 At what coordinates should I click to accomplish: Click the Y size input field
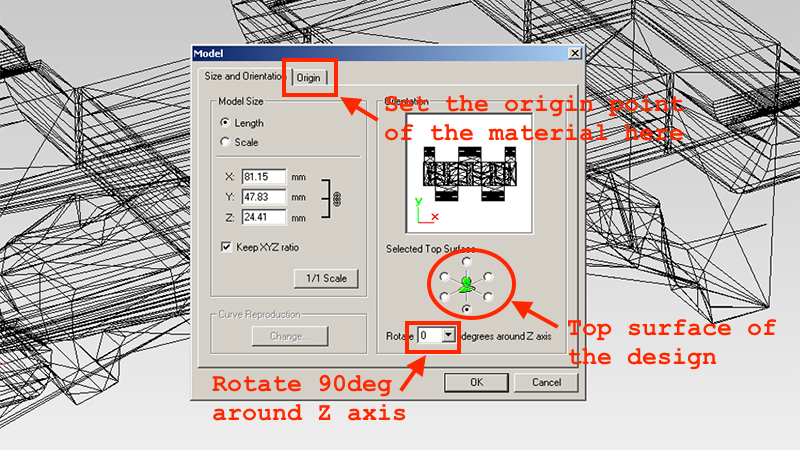pyautogui.click(x=264, y=197)
